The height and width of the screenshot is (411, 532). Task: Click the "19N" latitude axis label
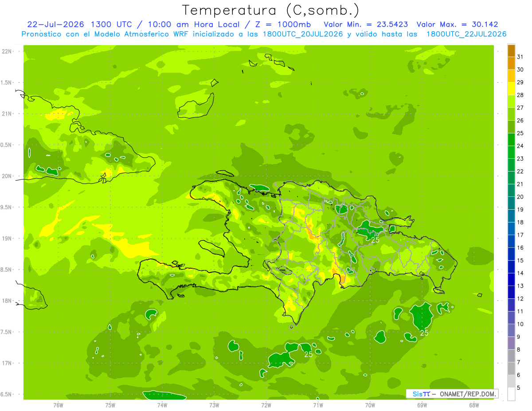6,239
